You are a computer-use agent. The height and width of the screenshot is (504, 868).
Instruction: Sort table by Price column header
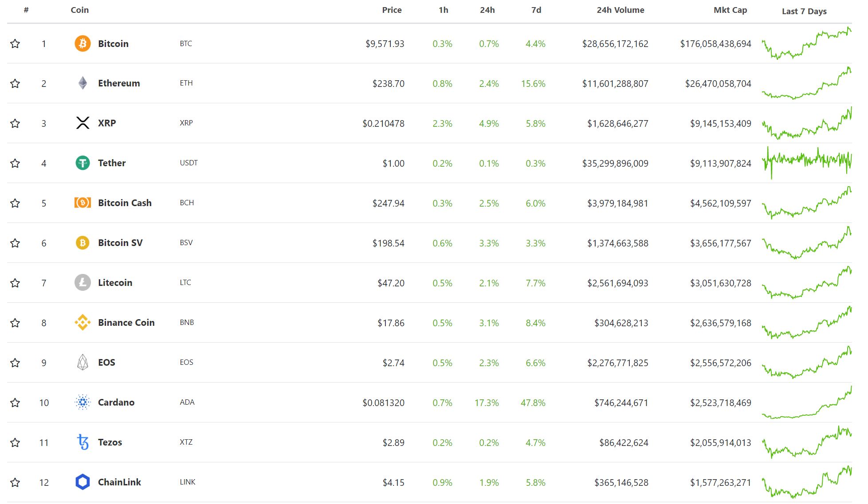[x=392, y=10]
